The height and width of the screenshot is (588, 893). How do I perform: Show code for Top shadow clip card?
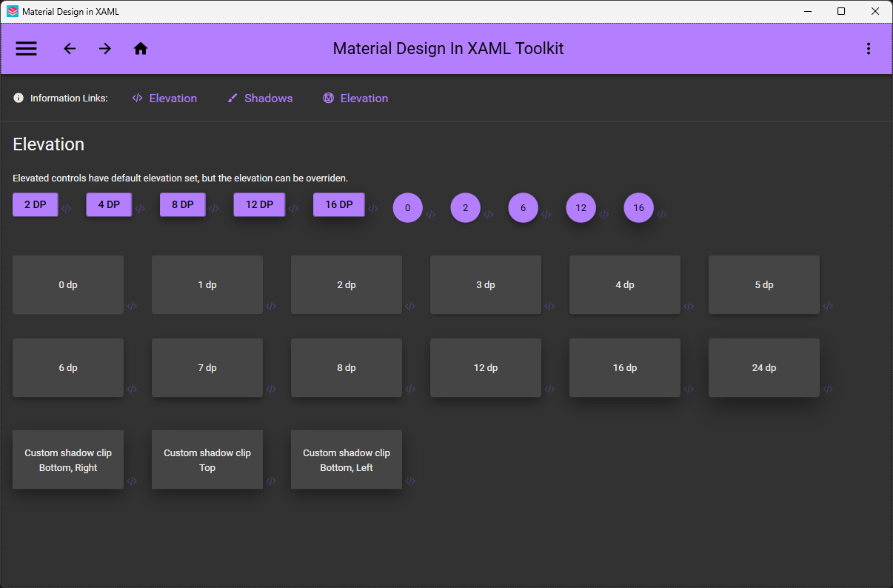point(271,481)
